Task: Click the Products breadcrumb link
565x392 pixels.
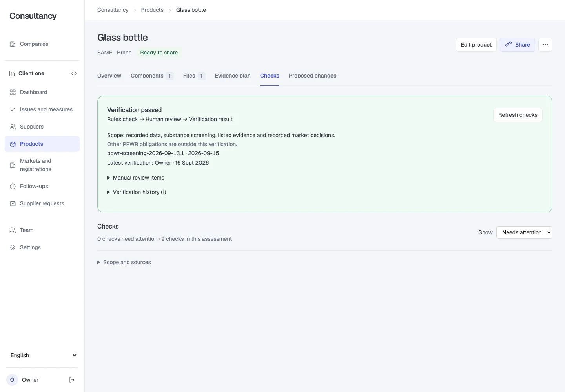Action: point(152,10)
